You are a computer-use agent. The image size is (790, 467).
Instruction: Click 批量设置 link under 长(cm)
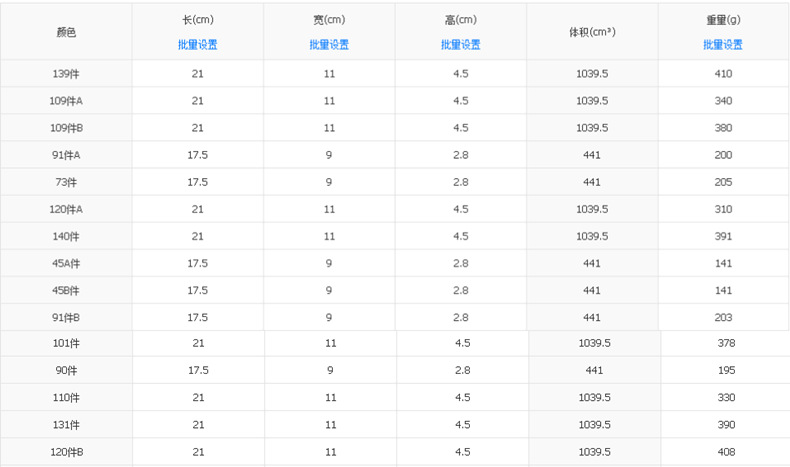pos(198,45)
